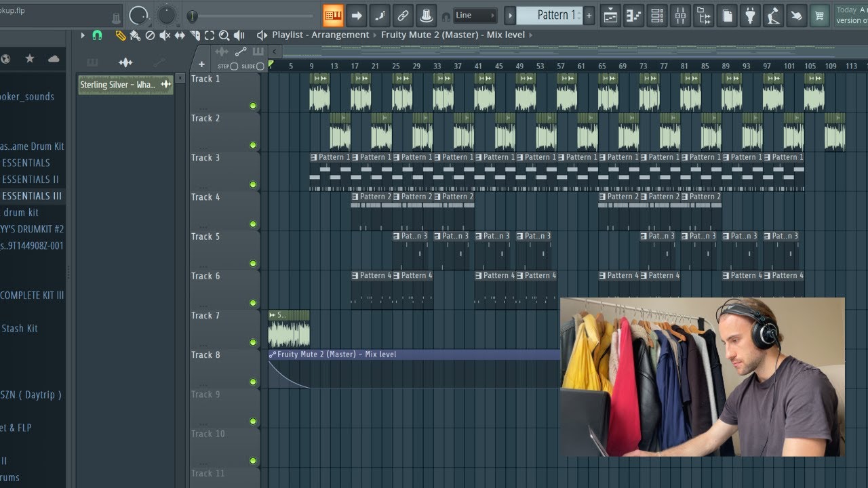This screenshot has height=488, width=868.
Task: Open Playlist options menu arrow
Action: click(x=83, y=35)
